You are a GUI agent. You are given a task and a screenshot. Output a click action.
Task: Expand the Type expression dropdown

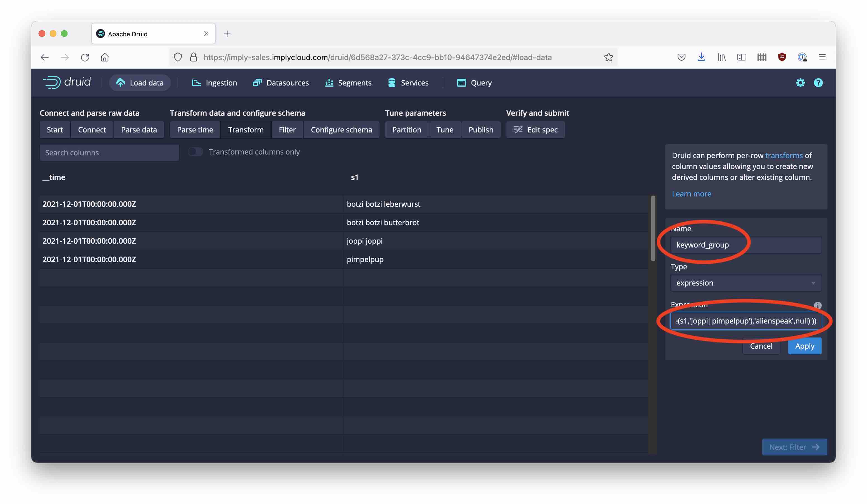(745, 283)
